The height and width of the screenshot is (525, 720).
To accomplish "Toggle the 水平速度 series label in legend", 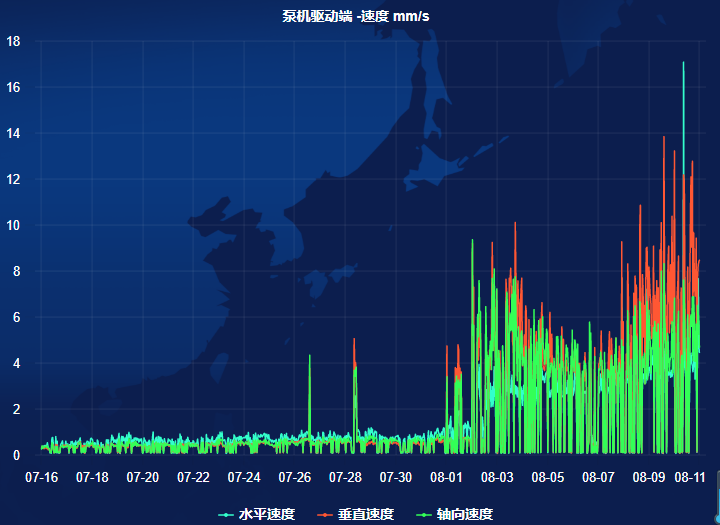I will click(266, 514).
